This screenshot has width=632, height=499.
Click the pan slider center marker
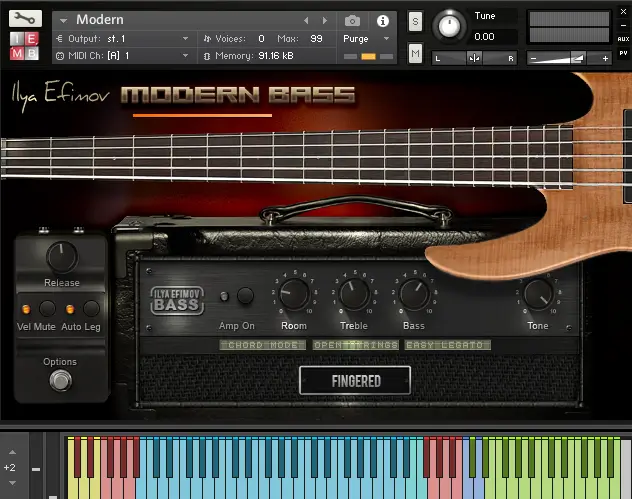(474, 58)
